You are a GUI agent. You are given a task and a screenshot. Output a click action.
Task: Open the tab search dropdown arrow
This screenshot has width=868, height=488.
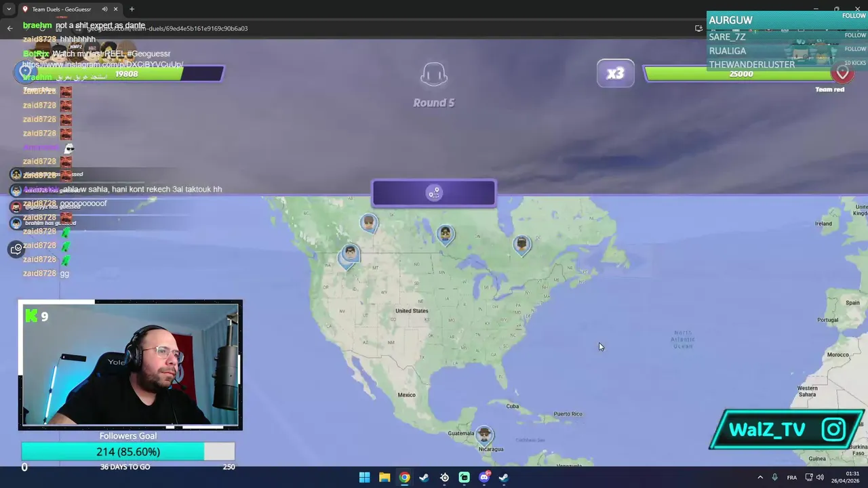click(x=9, y=9)
